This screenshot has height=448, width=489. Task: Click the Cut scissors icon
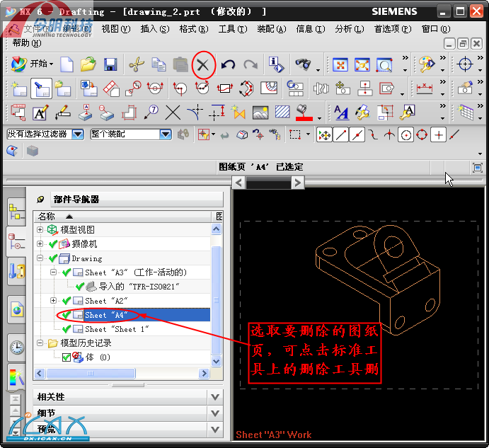click(136, 65)
